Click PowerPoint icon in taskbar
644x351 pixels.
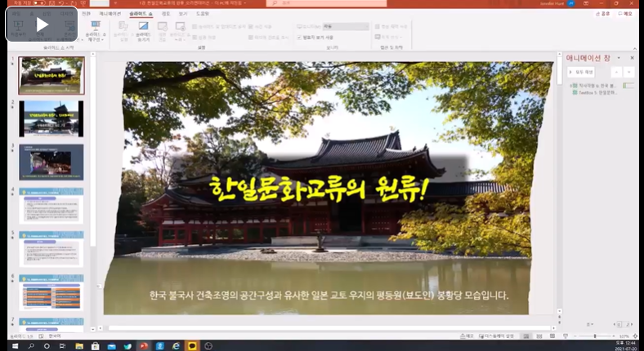(x=144, y=345)
